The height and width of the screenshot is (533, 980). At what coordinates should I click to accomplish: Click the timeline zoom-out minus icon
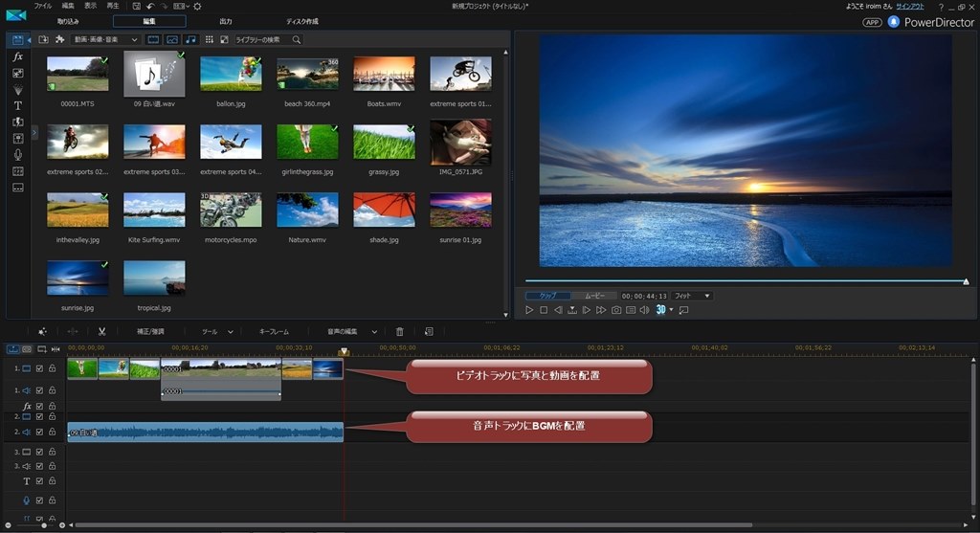(8, 525)
